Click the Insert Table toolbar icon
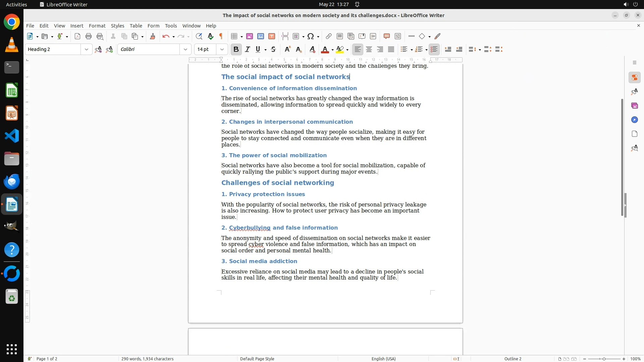The height and width of the screenshot is (362, 644). click(234, 36)
